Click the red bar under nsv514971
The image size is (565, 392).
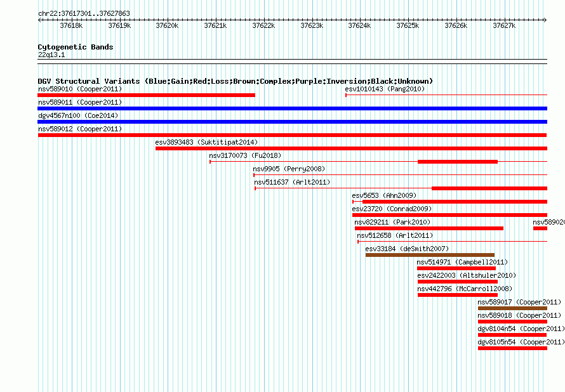[x=456, y=268]
